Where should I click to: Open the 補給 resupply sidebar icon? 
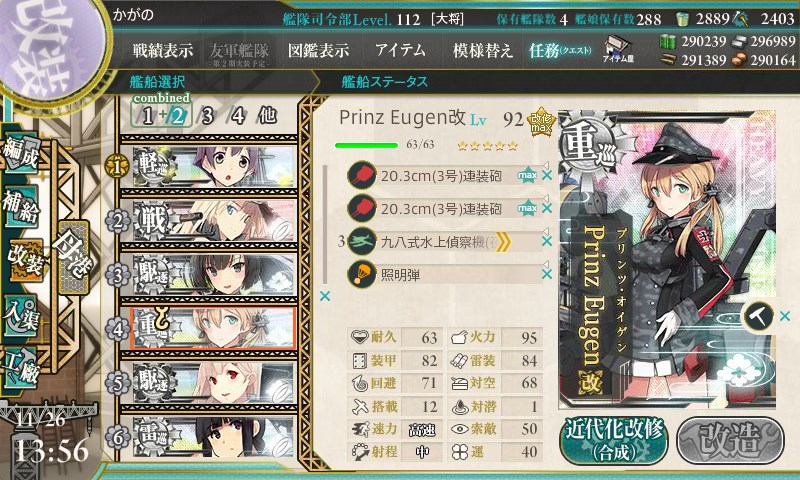[x=20, y=207]
